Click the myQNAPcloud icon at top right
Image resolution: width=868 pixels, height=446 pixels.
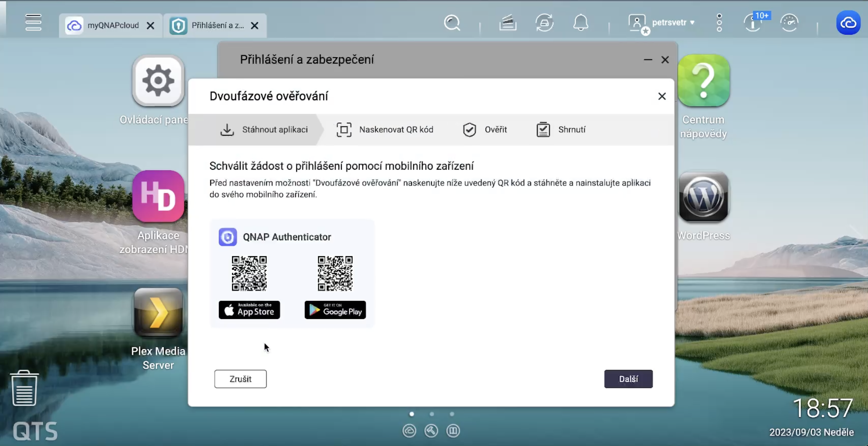[848, 23]
